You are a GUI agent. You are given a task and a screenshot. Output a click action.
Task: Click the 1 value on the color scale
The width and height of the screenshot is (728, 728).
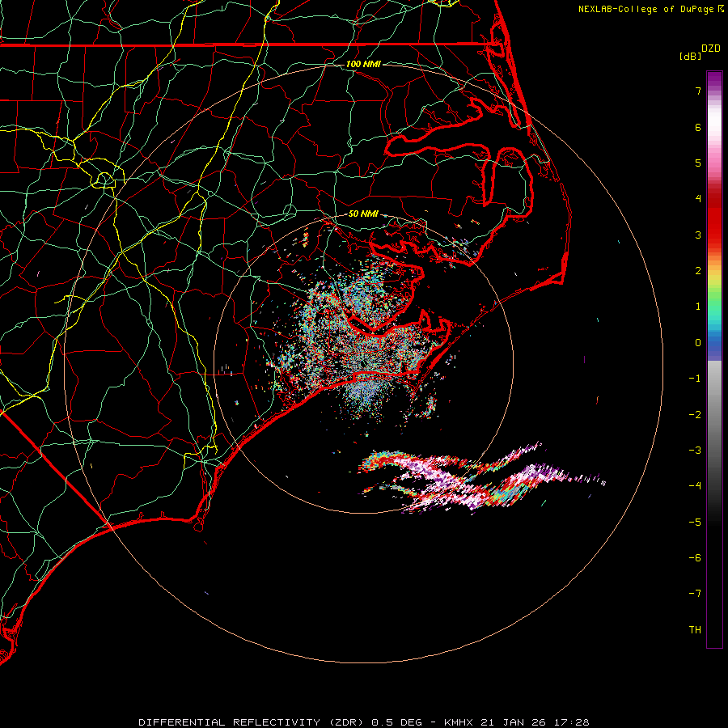click(x=698, y=307)
